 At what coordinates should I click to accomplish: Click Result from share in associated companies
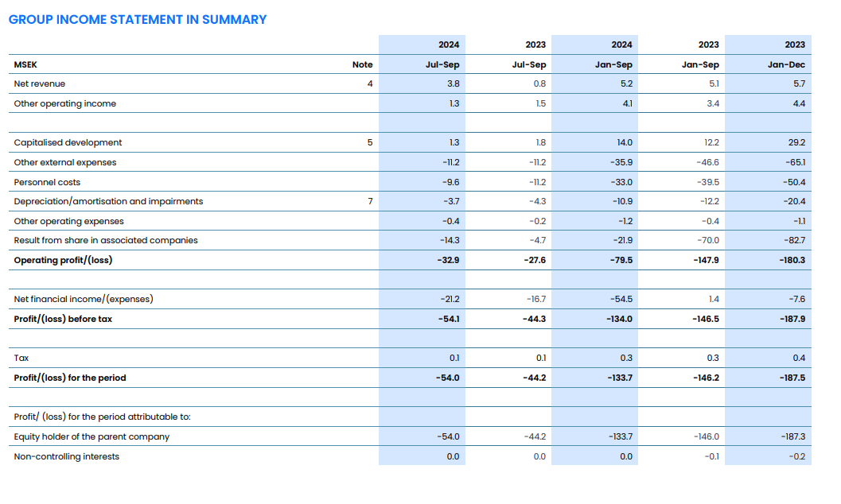106,240
